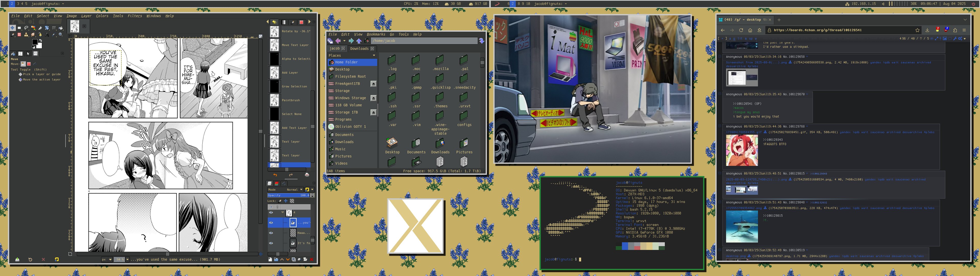Lower the selected layer
This screenshot has width=980, height=276.
288,259
